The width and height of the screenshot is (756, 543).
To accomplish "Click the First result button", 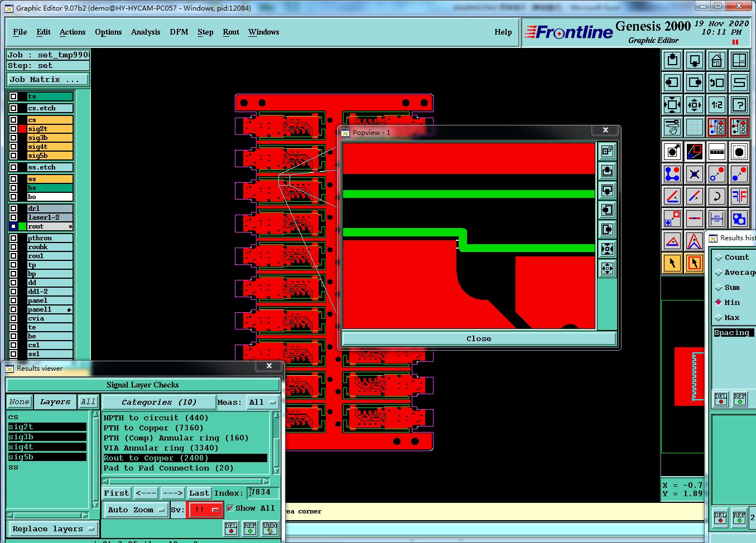I will pos(117,493).
